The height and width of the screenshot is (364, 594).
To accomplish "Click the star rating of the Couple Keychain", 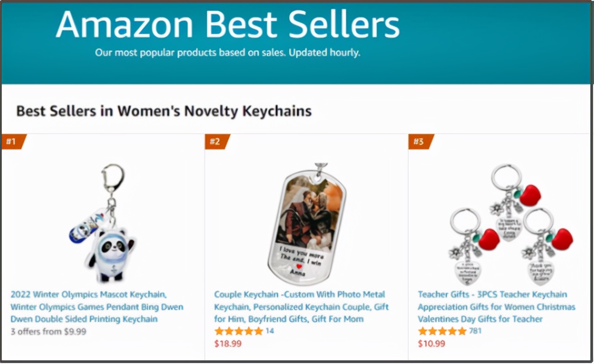I will coord(238,331).
